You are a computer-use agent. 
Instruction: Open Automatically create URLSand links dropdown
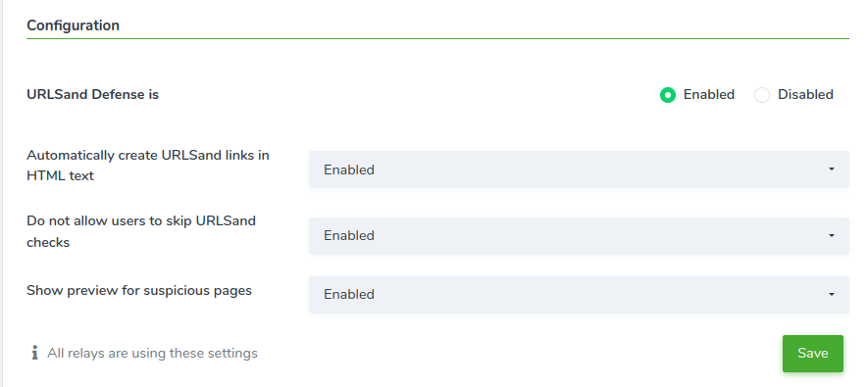click(579, 169)
